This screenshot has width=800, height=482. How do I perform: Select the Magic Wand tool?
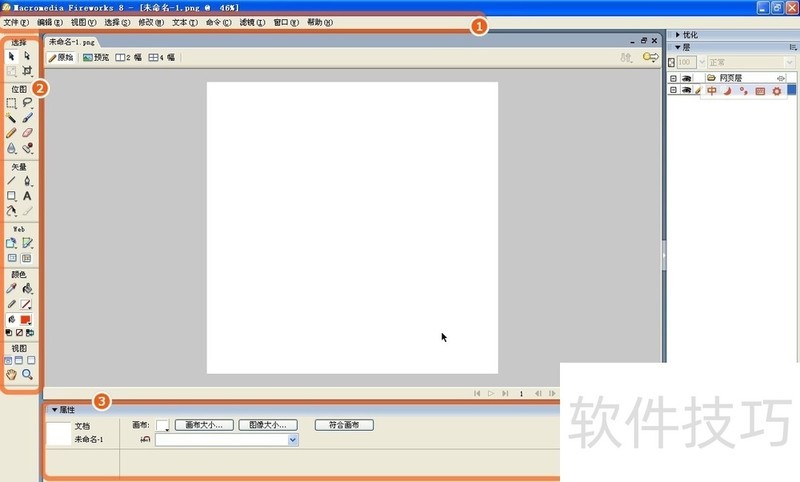click(x=11, y=118)
